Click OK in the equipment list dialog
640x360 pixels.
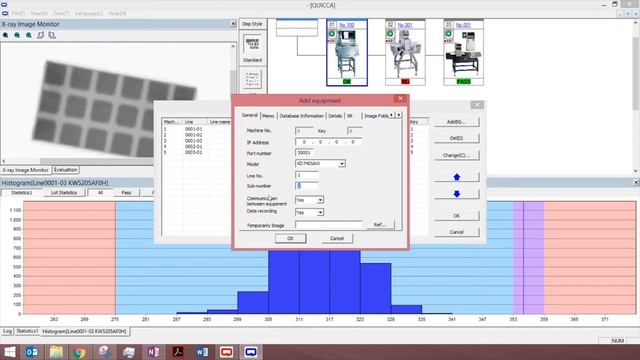click(x=456, y=216)
